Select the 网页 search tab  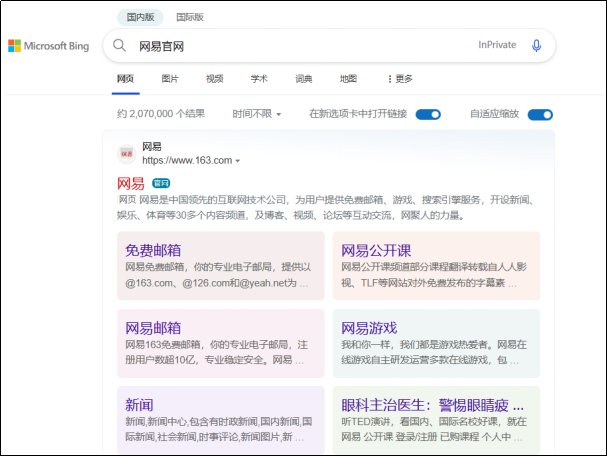125,79
